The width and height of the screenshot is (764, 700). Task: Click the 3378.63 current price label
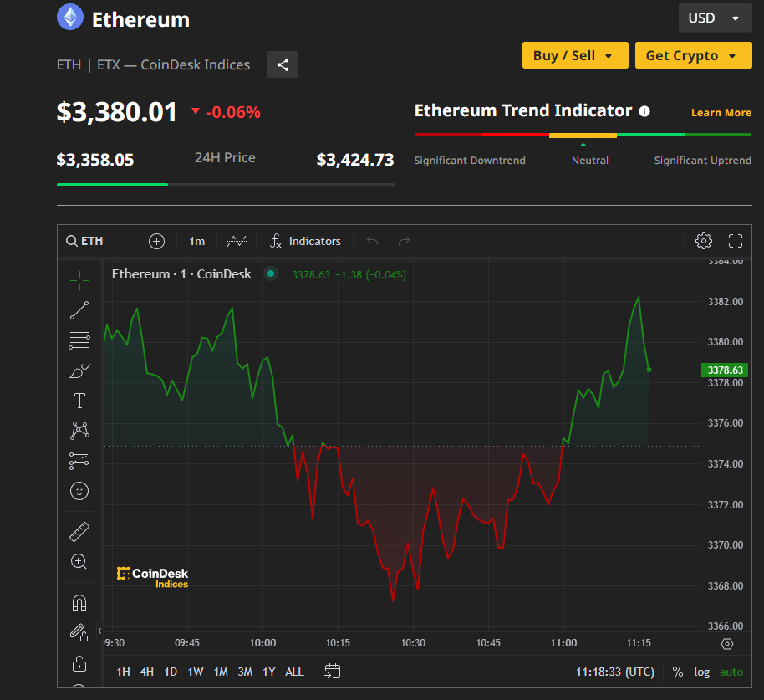click(725, 370)
